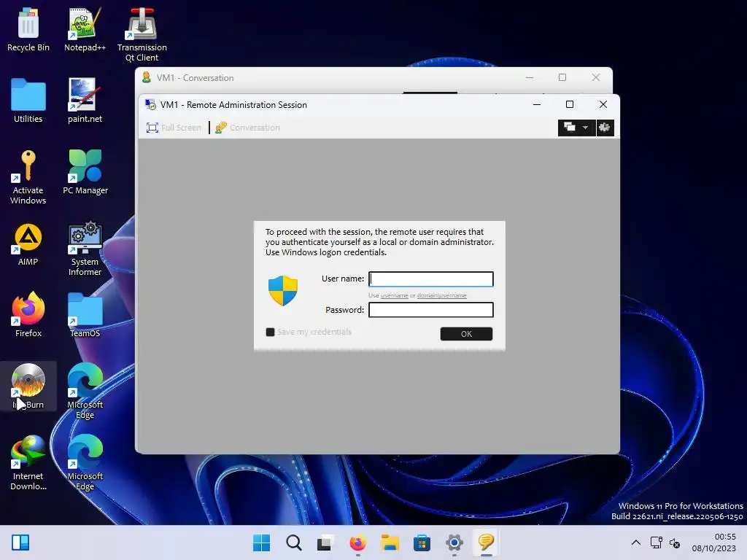This screenshot has width=747, height=560.
Task: Open taskbar Search
Action: coord(293,542)
